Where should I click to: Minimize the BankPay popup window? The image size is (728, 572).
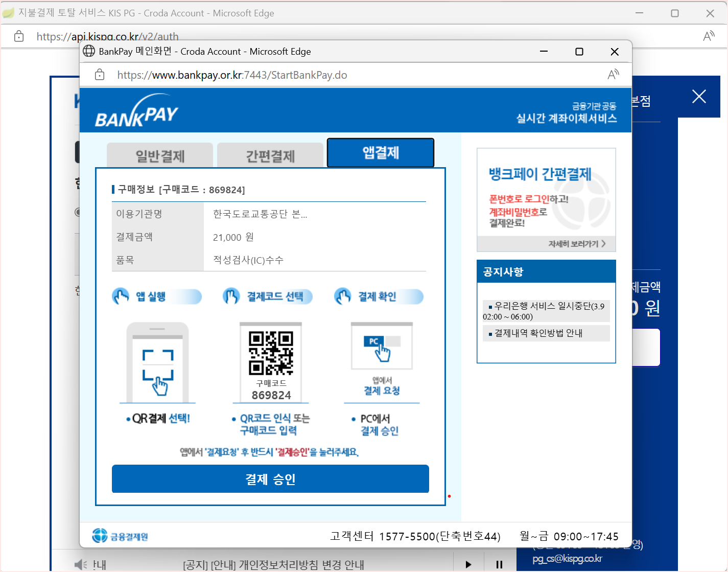point(544,51)
